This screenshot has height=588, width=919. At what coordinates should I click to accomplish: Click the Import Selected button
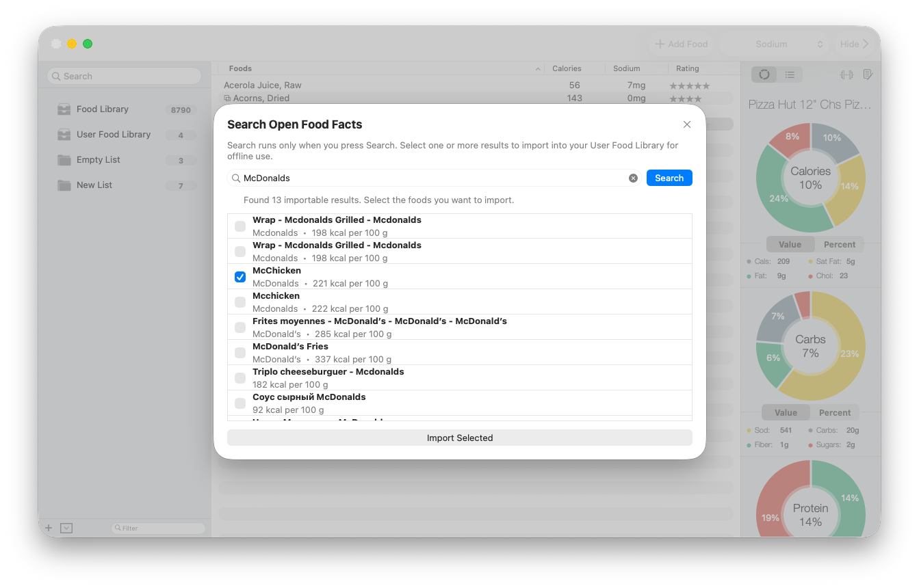tap(460, 438)
